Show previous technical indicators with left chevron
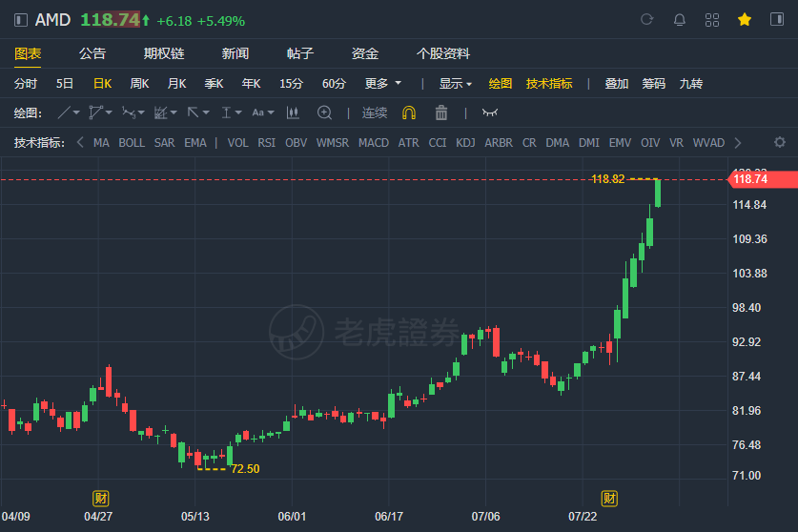 (80, 143)
